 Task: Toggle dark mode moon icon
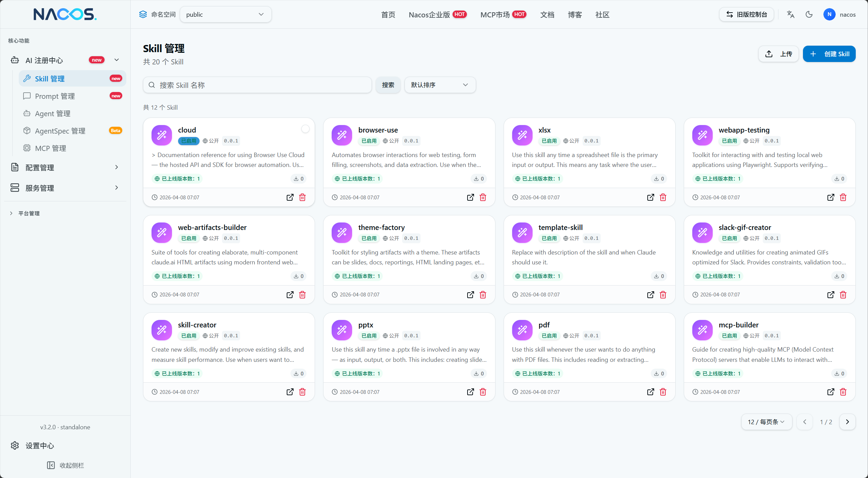(809, 14)
